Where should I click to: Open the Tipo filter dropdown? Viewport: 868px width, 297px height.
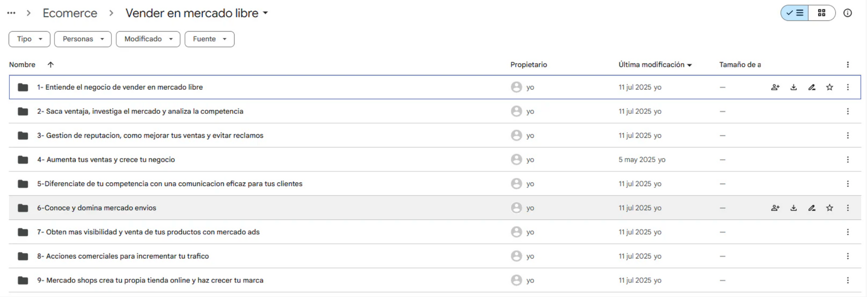tap(29, 39)
